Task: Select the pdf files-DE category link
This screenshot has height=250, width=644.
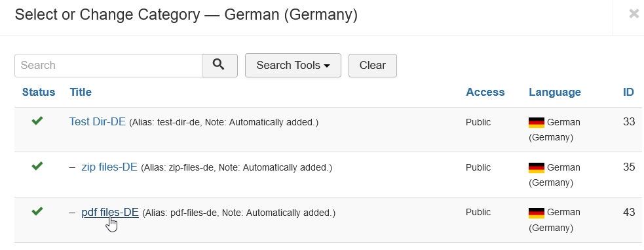Action: 110,212
